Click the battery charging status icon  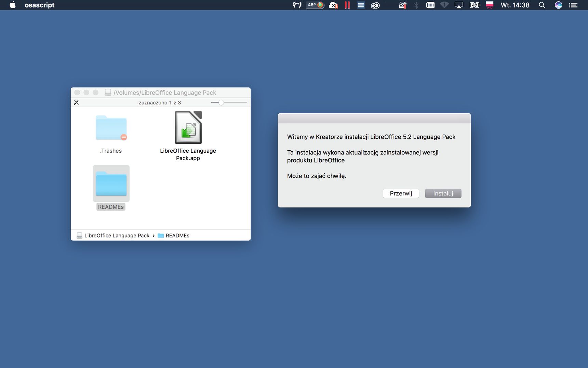pos(475,5)
